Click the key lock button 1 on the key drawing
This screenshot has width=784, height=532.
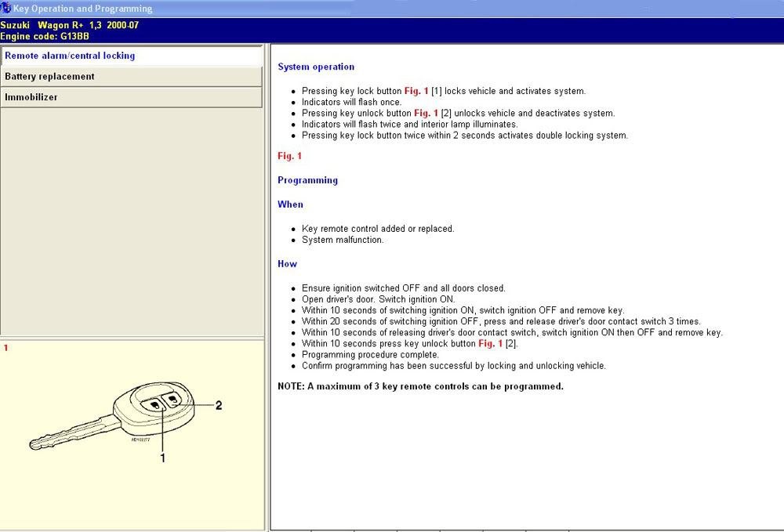155,405
